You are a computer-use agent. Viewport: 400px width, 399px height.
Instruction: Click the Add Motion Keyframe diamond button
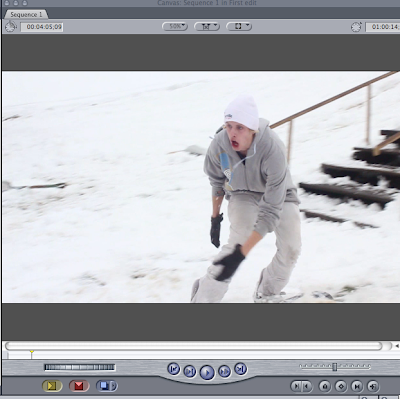tap(341, 386)
